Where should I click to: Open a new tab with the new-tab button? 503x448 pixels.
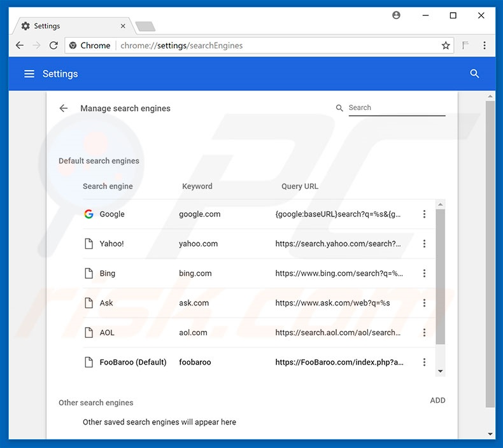[x=145, y=26]
